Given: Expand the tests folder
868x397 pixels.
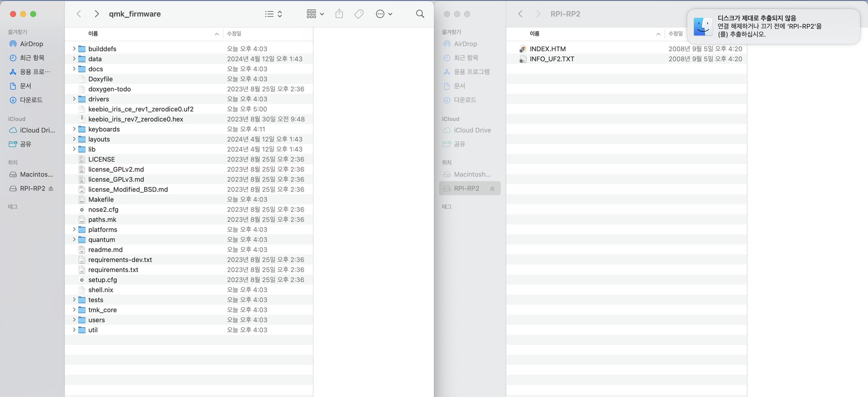Looking at the screenshot, I should [74, 300].
